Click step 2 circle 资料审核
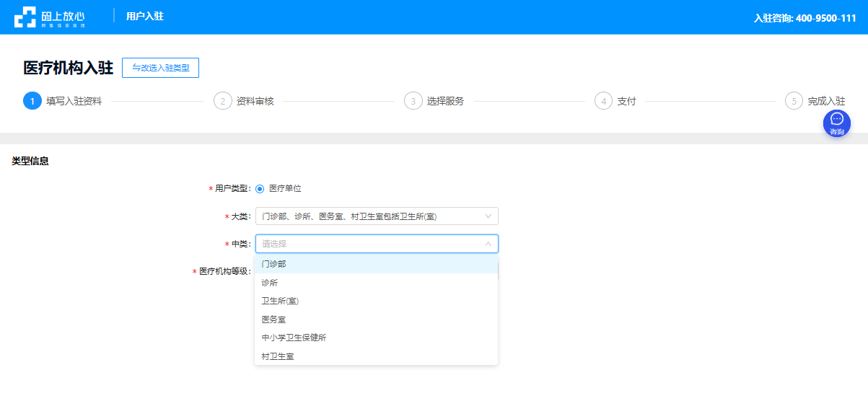Viewport: 868px width, 414px height. (x=223, y=101)
